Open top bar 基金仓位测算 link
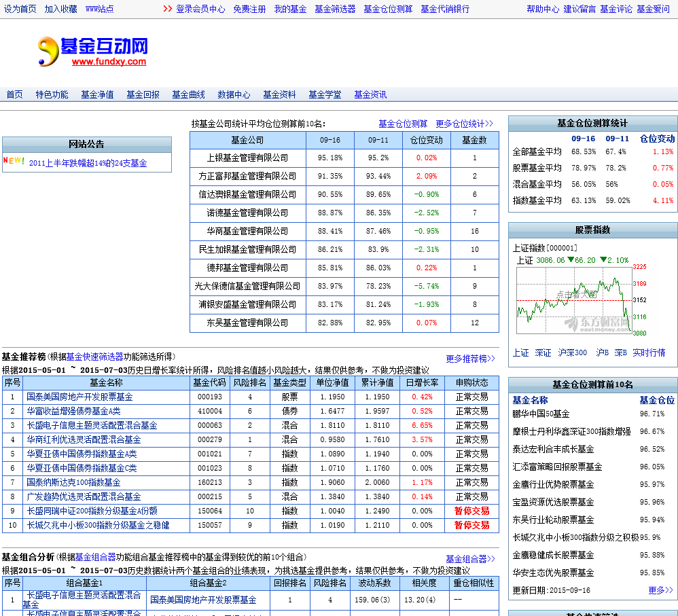The image size is (678, 616). click(389, 9)
